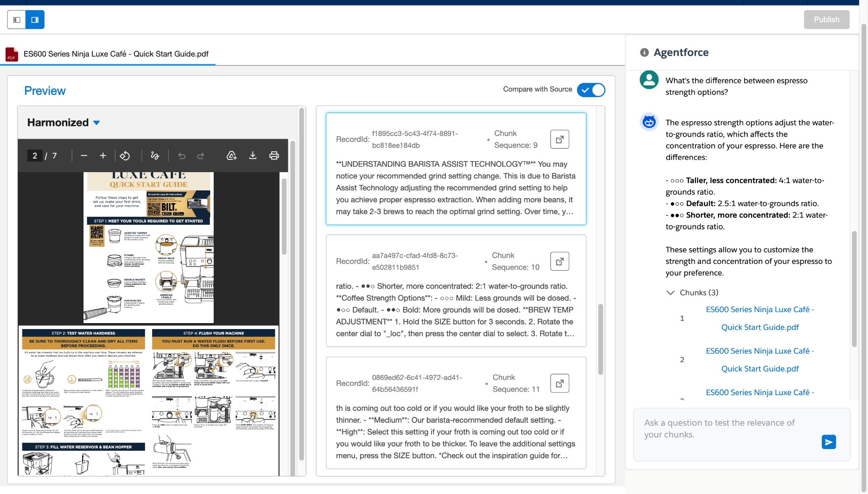Show the left panel layout
Viewport: 868px width, 494px height.
pos(17,20)
